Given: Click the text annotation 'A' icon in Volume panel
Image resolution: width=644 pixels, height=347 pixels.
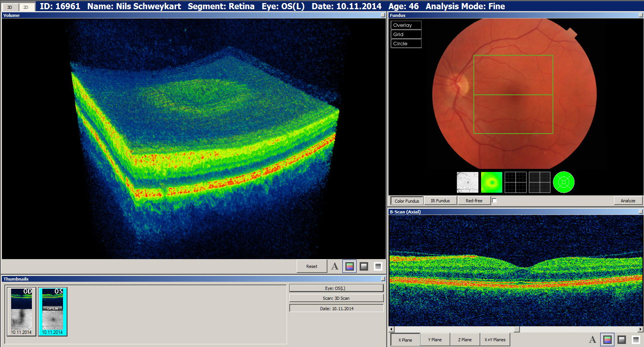Looking at the screenshot, I should coord(335,266).
